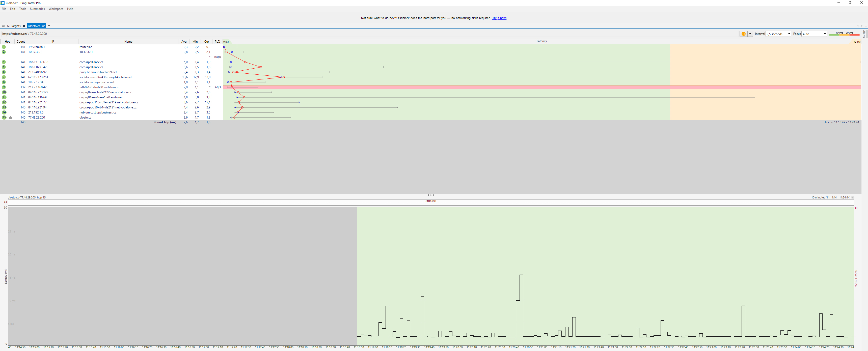The height and width of the screenshot is (351, 868).
Task: Open the tab list dropdown arrow
Action: (x=866, y=26)
